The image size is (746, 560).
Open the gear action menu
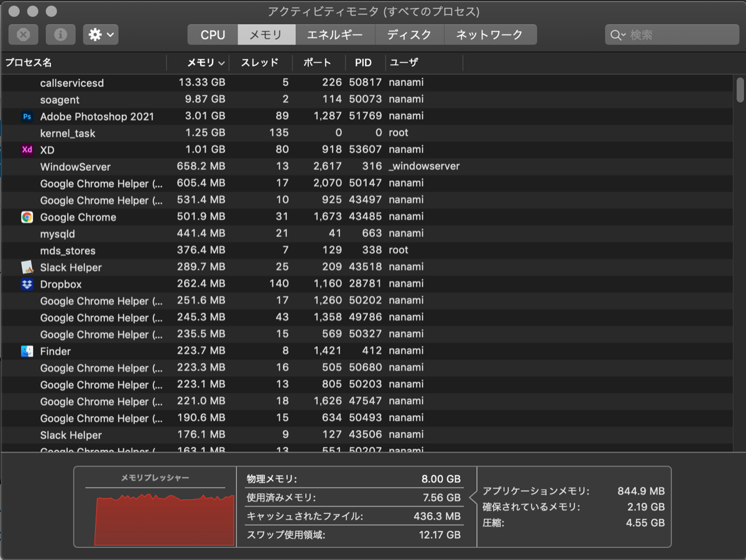101,35
